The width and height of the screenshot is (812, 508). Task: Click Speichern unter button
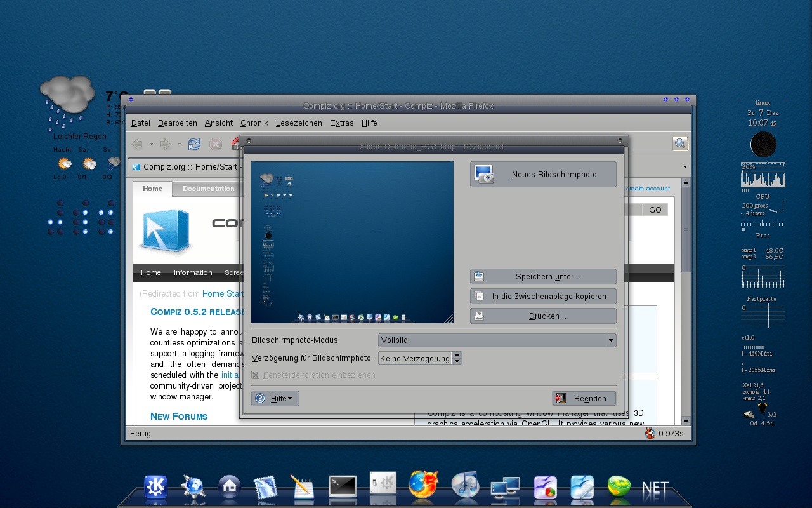pos(543,276)
